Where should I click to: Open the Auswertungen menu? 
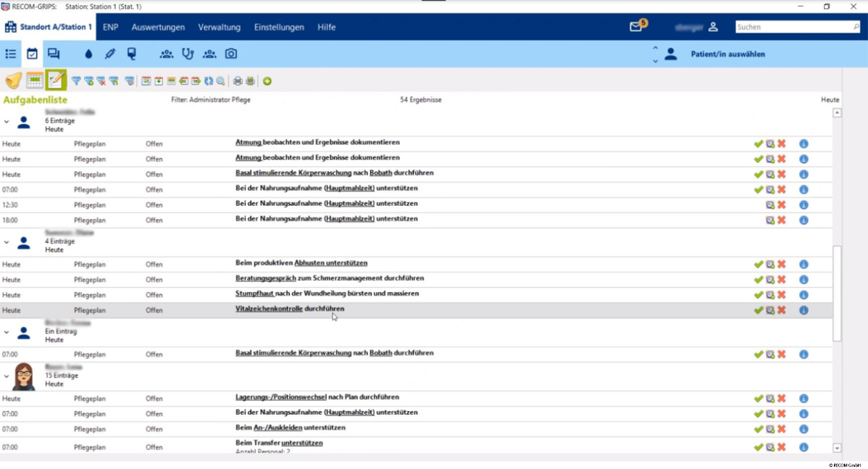pyautogui.click(x=159, y=27)
